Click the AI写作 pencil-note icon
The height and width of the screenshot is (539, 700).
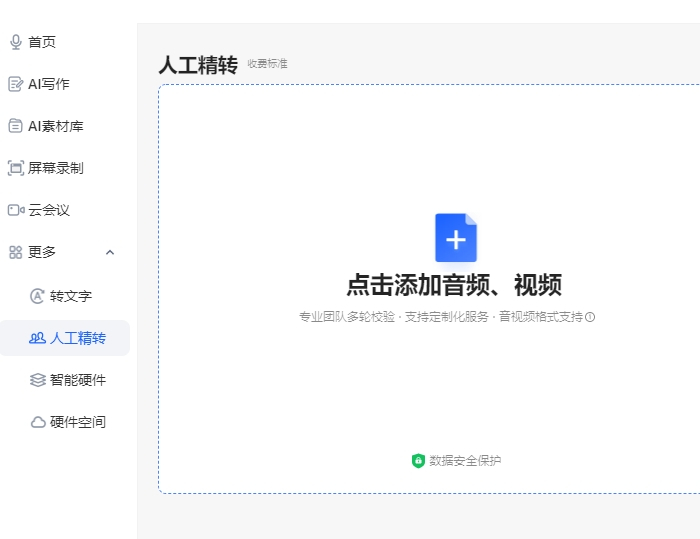pyautogui.click(x=15, y=84)
